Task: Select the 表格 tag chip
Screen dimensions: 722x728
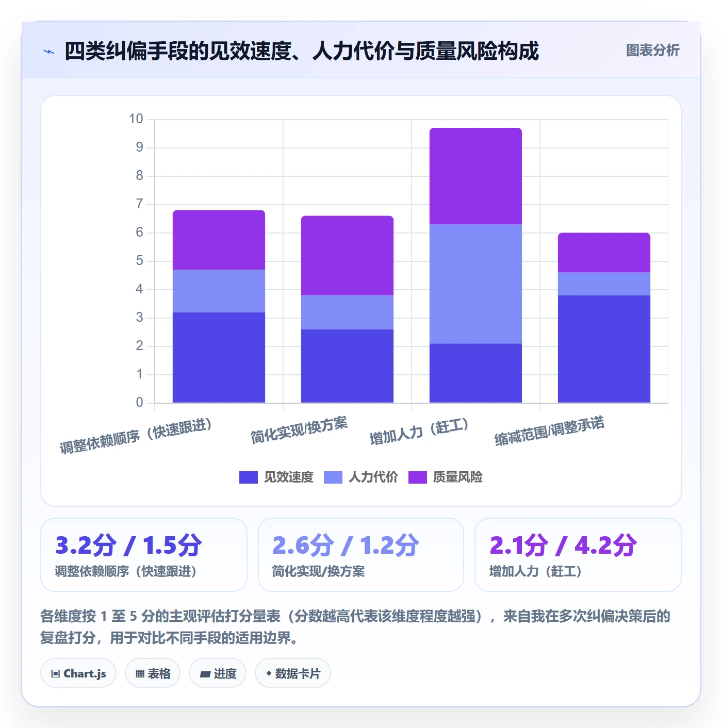Action: click(153, 673)
